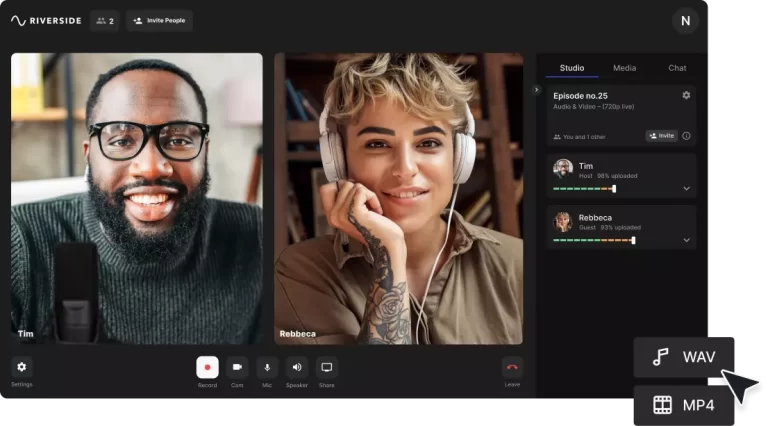Collapse the right side panel arrow
768x426 pixels.
(x=537, y=90)
